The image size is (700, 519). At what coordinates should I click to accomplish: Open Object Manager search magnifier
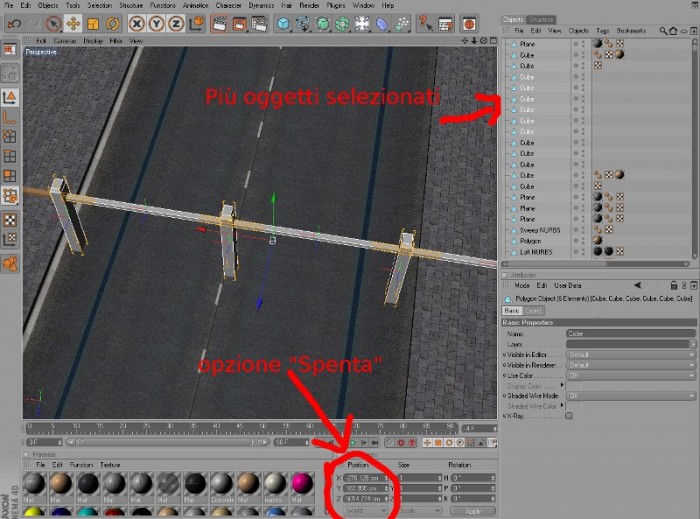point(663,31)
